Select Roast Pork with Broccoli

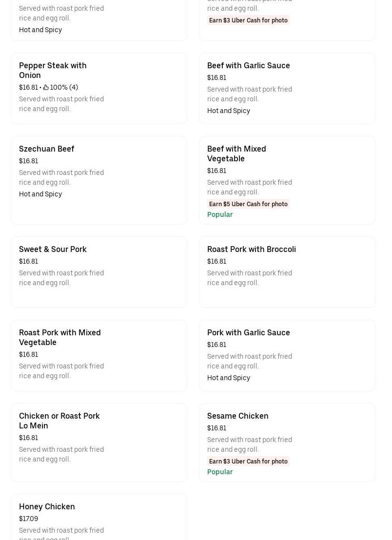(251, 250)
